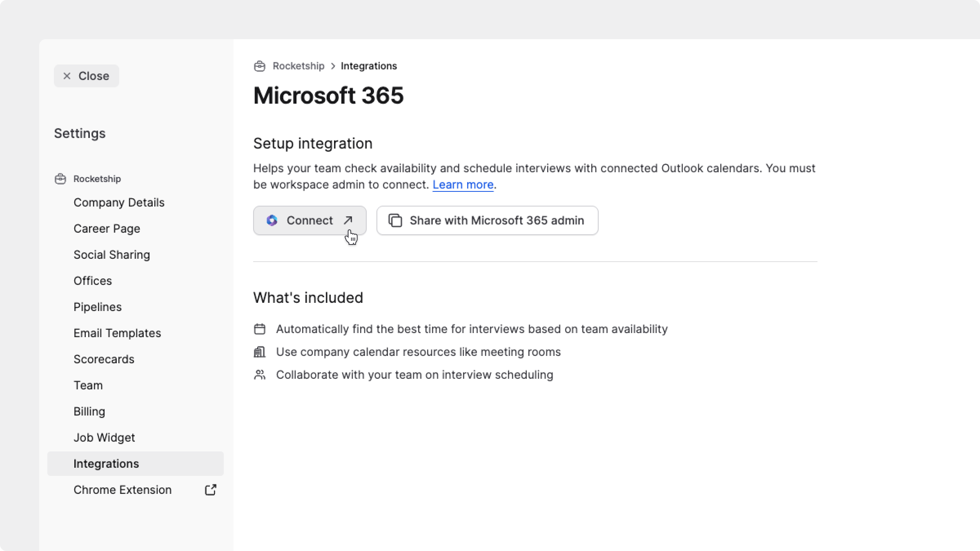Click the building icon for meeting rooms
This screenshot has width=980, height=551.
click(x=260, y=352)
